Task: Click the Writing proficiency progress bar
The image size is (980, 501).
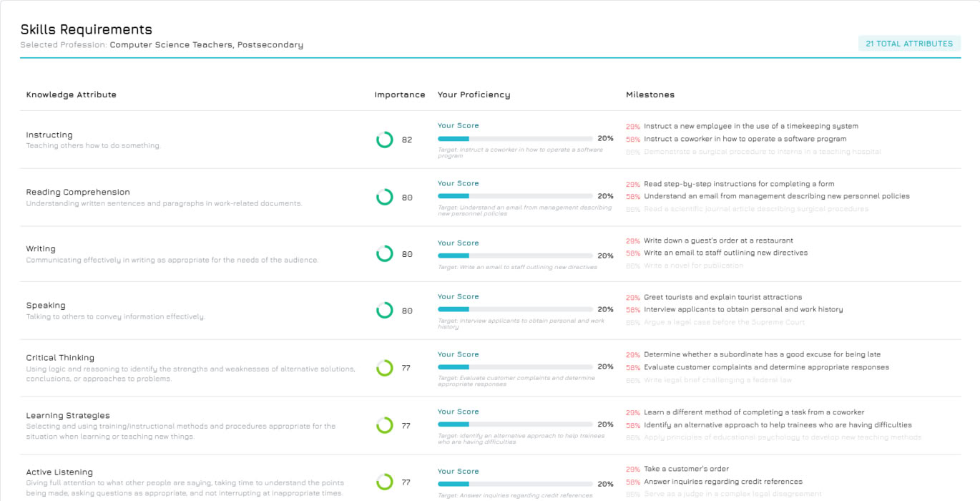Action: click(515, 256)
